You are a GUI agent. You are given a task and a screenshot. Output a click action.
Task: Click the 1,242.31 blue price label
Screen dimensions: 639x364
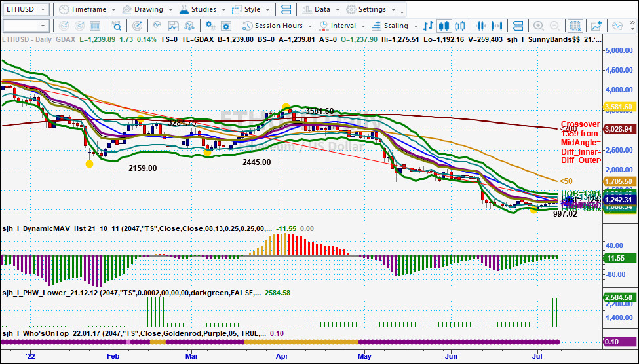[x=619, y=200]
